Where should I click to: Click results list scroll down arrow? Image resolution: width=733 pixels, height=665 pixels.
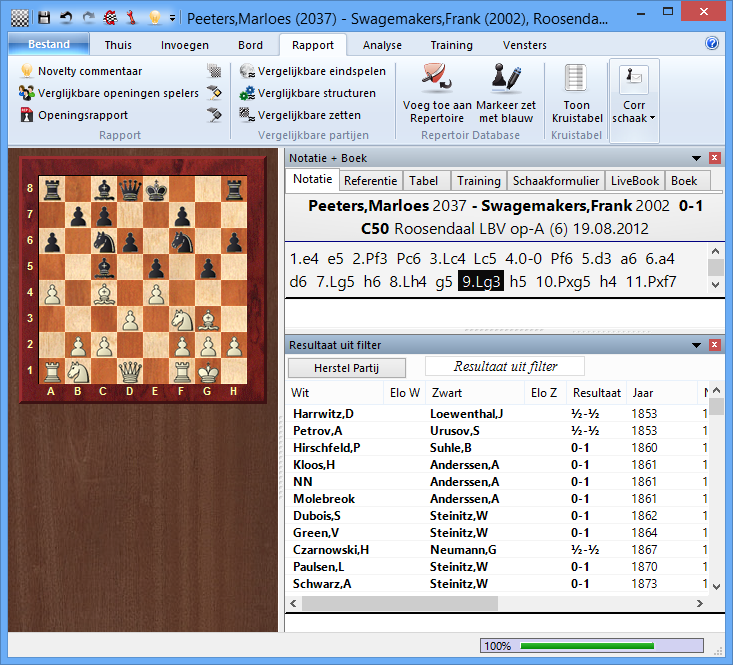[716, 586]
